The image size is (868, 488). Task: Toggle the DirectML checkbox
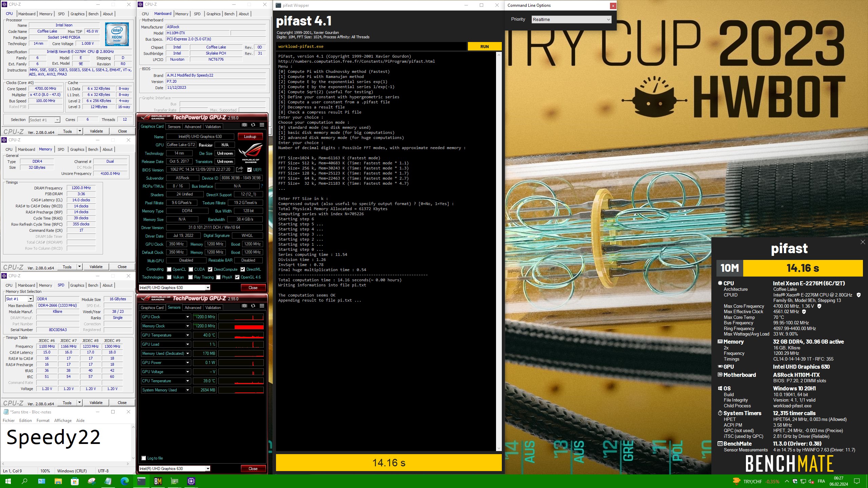243,269
